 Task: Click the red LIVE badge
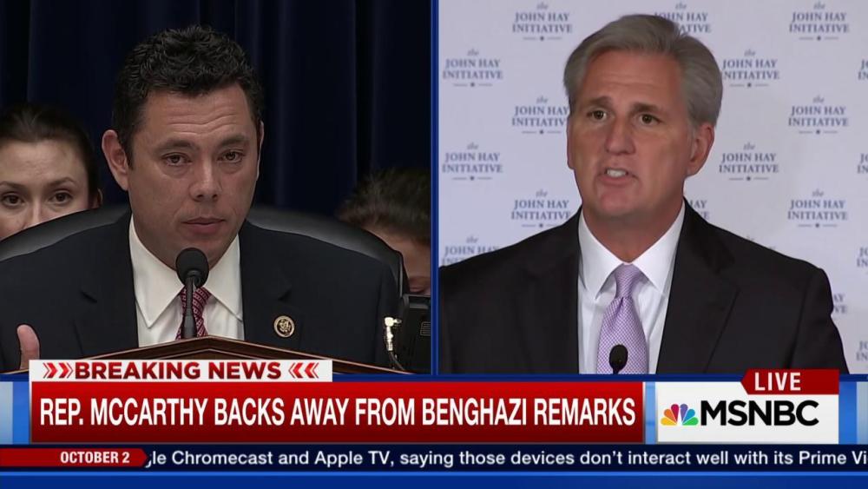point(790,382)
